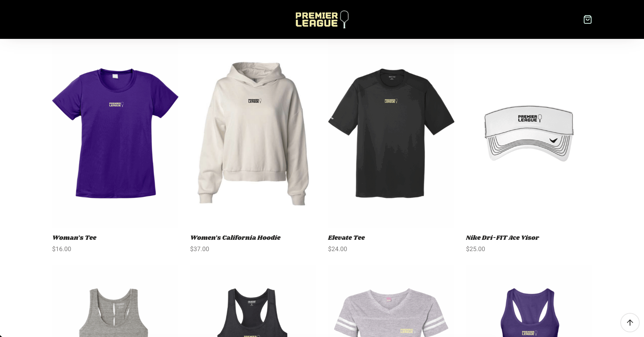Click the $16.00 price under Woman's Tee
Image resolution: width=644 pixels, height=337 pixels.
[62, 249]
